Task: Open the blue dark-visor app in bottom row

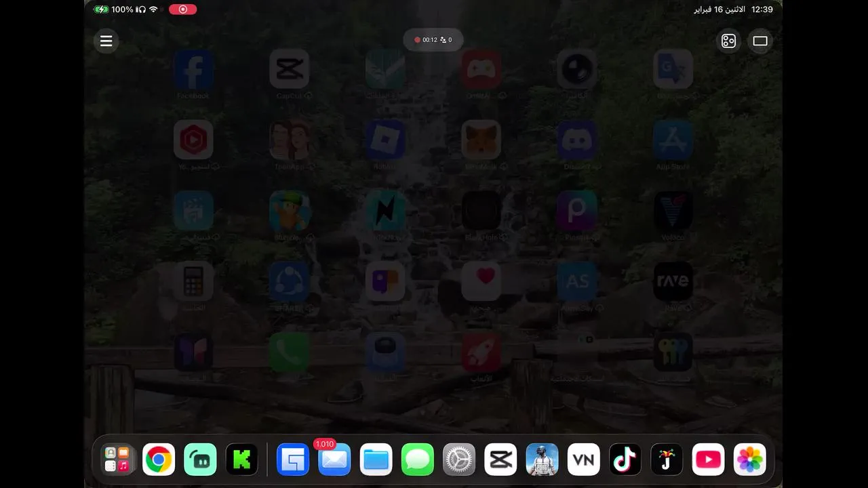Action: point(385,352)
